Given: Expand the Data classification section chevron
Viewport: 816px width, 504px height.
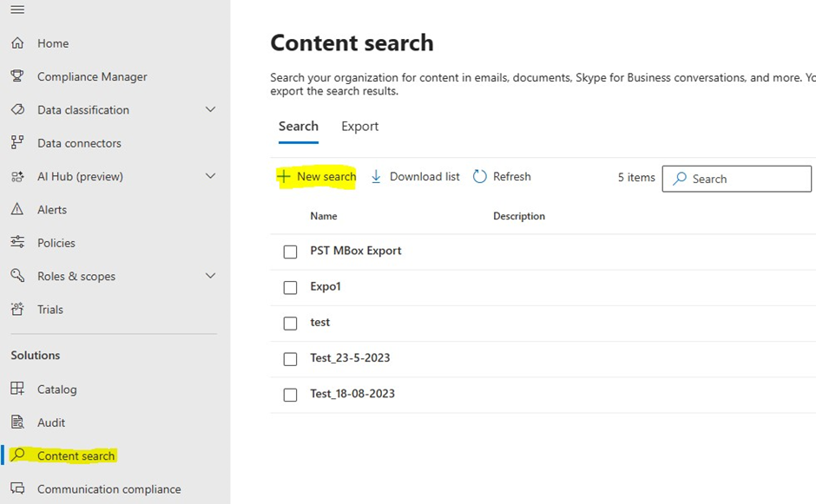Looking at the screenshot, I should 210,110.
